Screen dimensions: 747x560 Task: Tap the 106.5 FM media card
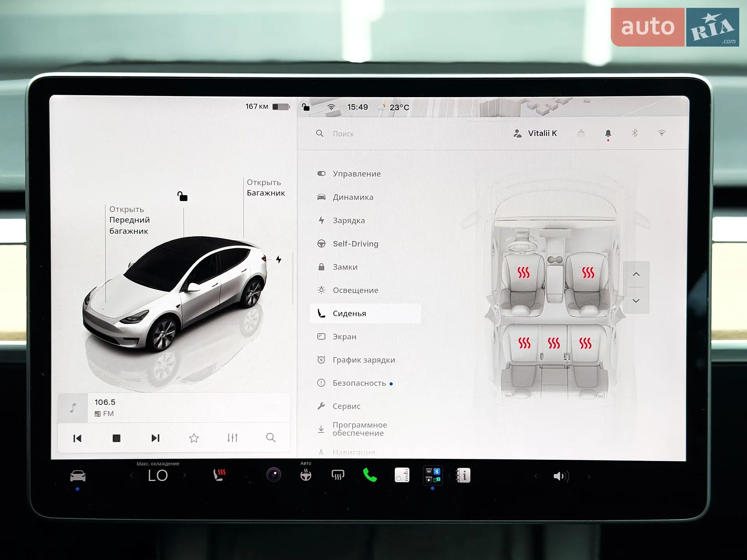(174, 408)
